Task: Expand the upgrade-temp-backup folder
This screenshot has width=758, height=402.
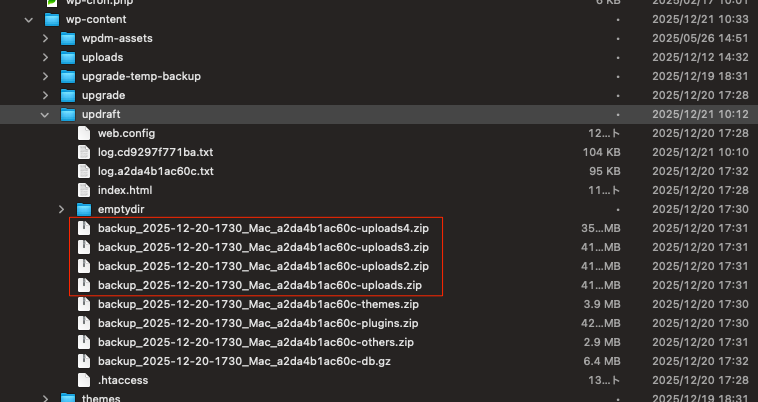Action: (45, 76)
